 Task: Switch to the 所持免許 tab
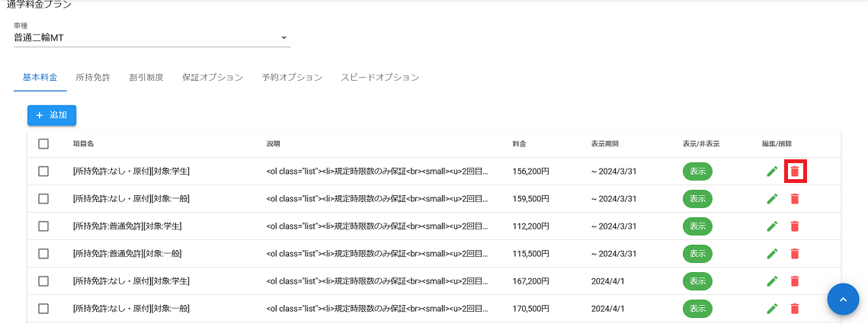tap(93, 78)
